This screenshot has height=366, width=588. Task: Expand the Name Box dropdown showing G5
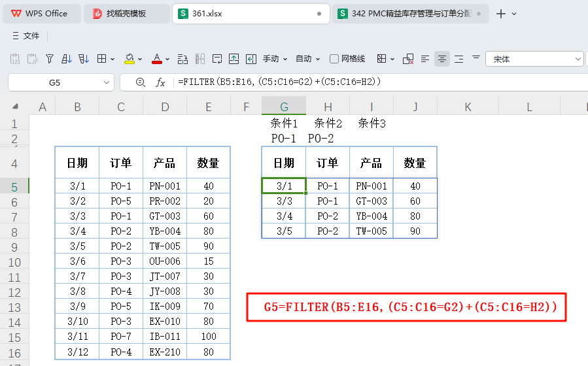[x=107, y=82]
